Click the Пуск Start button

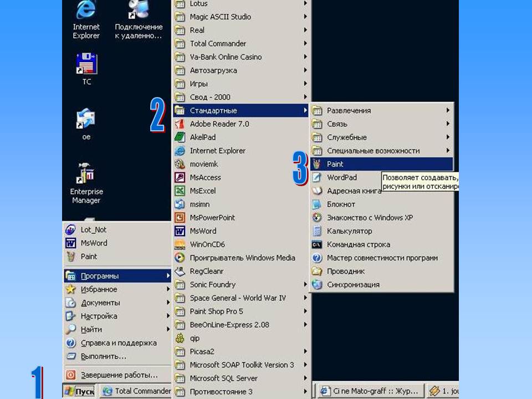point(79,391)
